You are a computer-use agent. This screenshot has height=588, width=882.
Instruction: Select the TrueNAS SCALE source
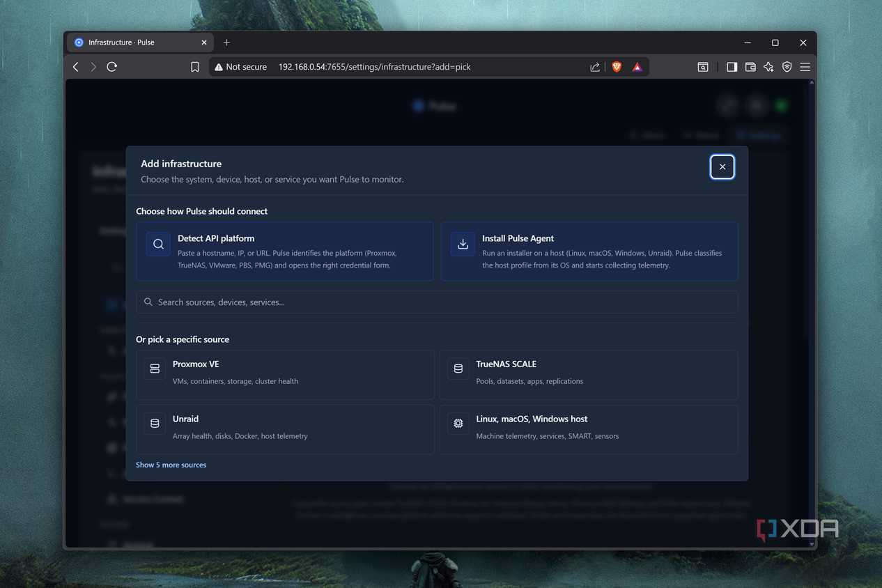589,375
